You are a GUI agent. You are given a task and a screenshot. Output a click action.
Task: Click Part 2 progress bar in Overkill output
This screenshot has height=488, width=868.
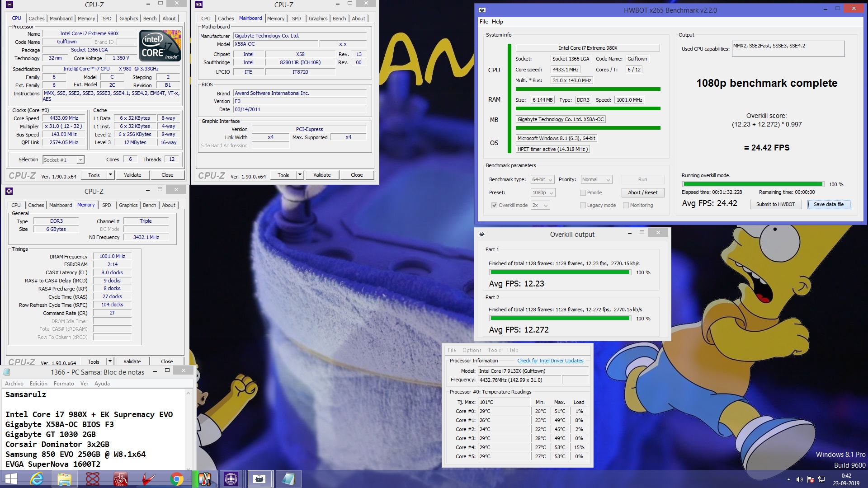point(560,319)
